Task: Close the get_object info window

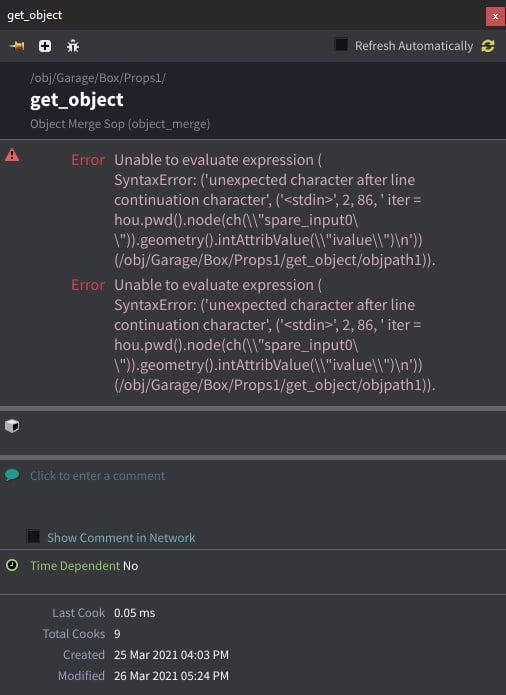Action: pyautogui.click(x=495, y=16)
